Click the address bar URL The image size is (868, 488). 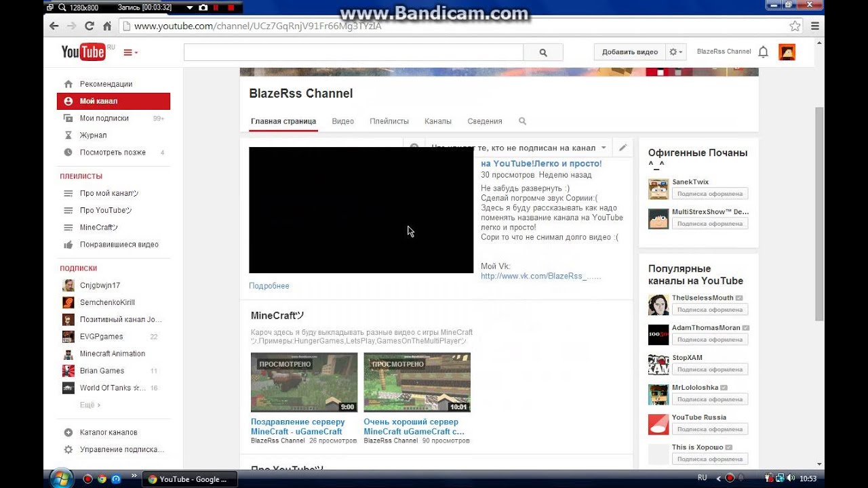click(258, 26)
